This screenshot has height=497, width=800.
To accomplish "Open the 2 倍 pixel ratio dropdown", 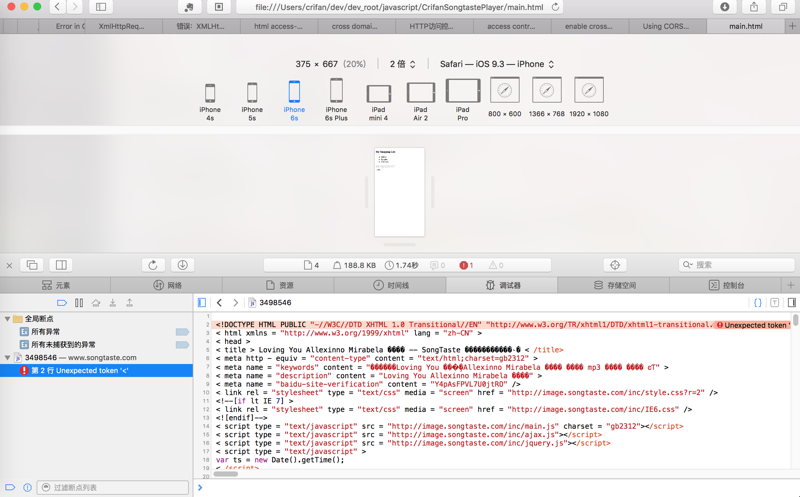I will pyautogui.click(x=403, y=64).
